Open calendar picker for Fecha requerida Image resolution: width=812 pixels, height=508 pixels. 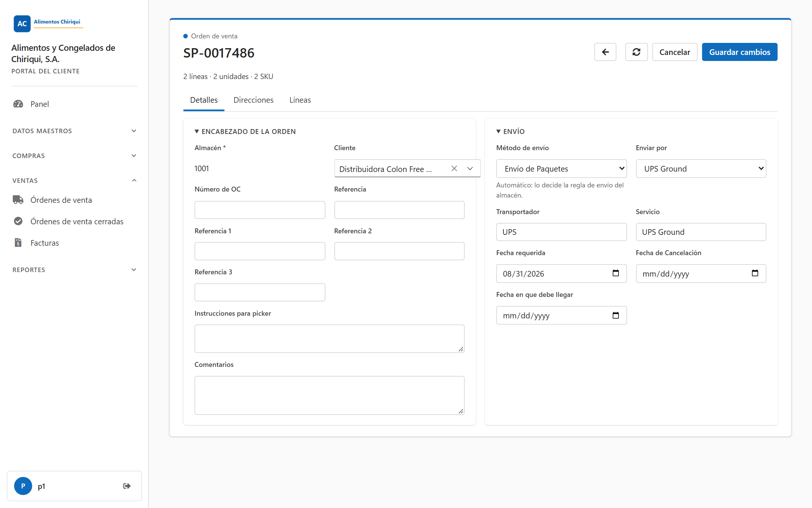[x=615, y=273]
